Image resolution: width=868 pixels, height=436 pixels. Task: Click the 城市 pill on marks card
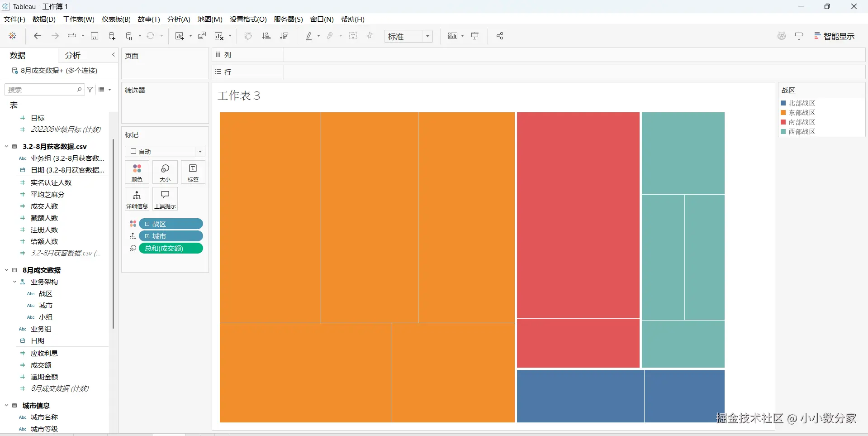pyautogui.click(x=171, y=236)
